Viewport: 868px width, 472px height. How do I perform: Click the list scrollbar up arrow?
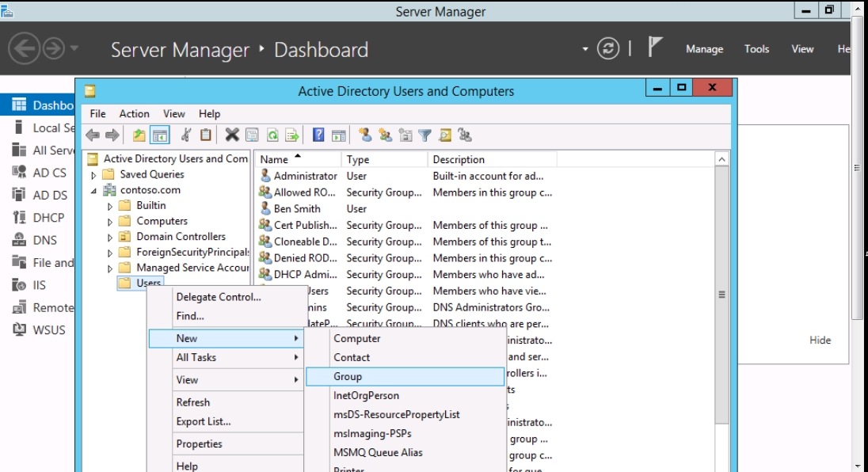[721, 159]
